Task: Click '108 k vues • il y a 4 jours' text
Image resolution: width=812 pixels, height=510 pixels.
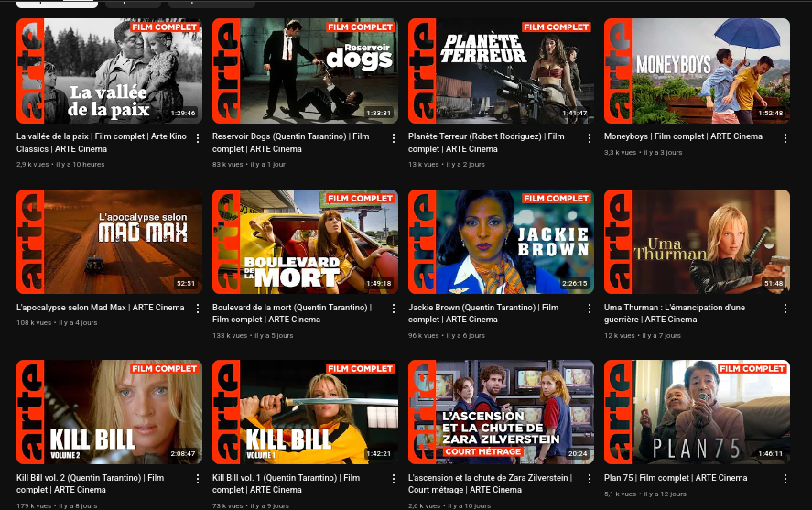Action: (57, 322)
